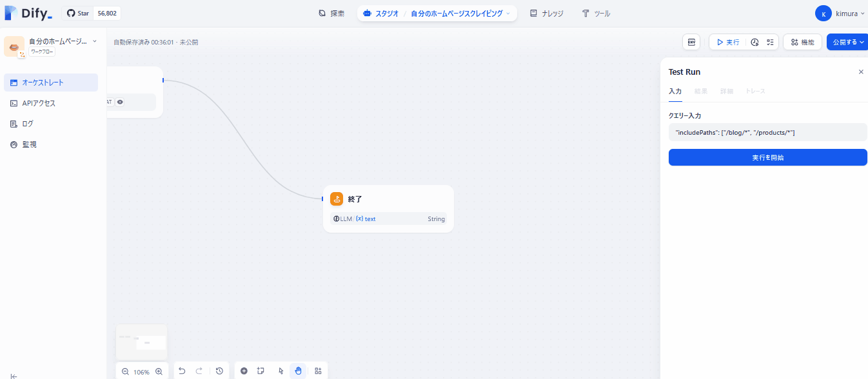Undo the last workflow change
Screen dimensions: 868x379
181,371
